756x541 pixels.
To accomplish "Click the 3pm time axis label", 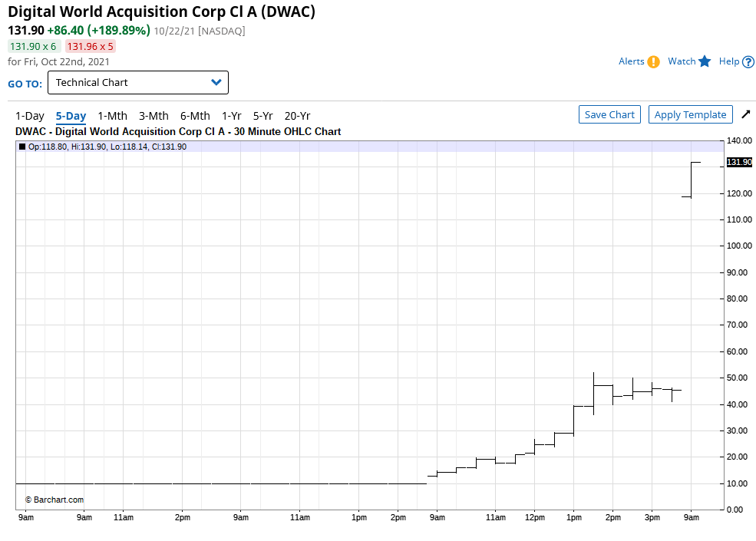I will pos(652,517).
